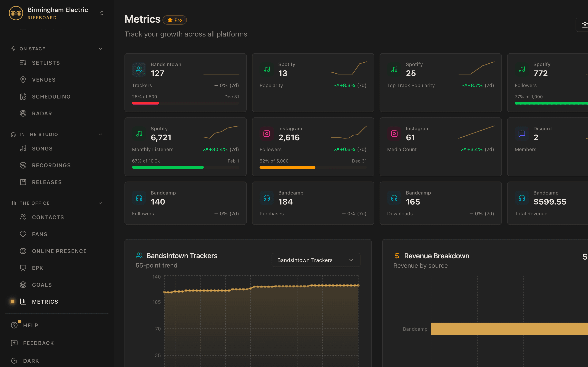Open Scheduling via its calendar icon

coord(23,96)
